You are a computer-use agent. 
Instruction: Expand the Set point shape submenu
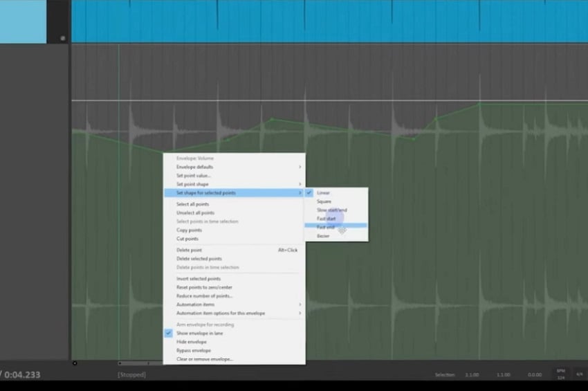pos(235,184)
